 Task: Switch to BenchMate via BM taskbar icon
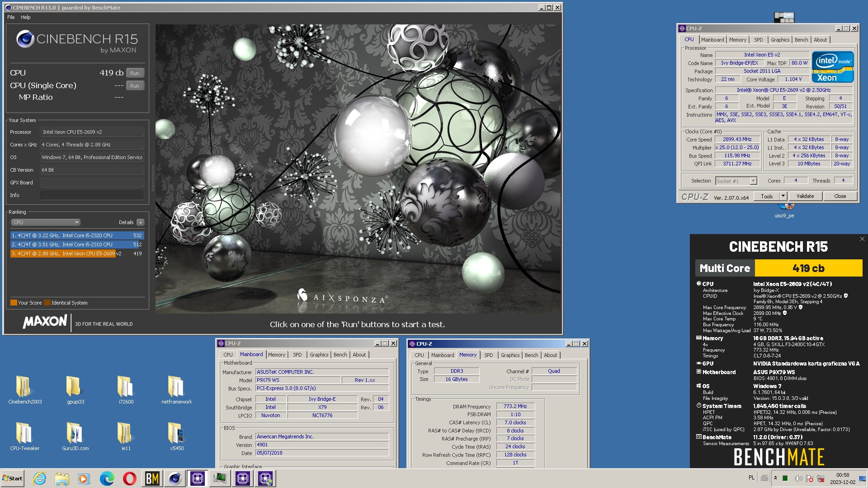(x=152, y=478)
